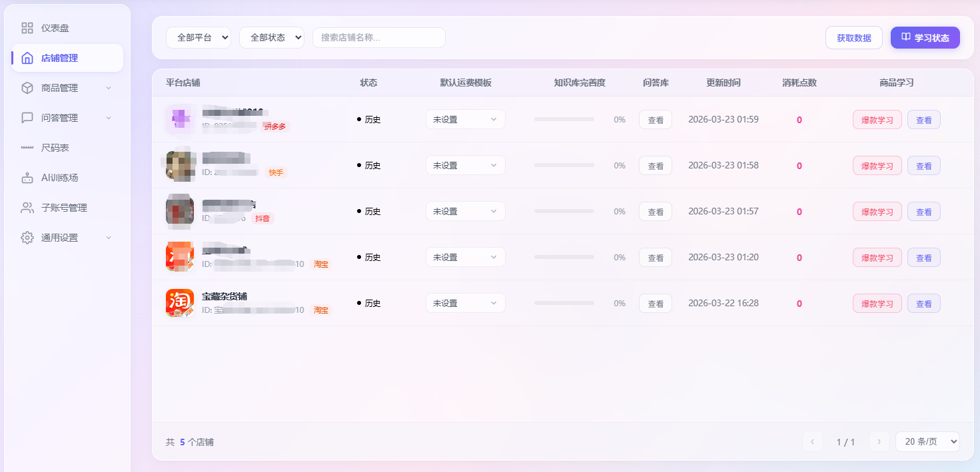Viewport: 980px width, 472px height.
Task: Expand the 商品管理 submenu chevron
Action: click(109, 88)
